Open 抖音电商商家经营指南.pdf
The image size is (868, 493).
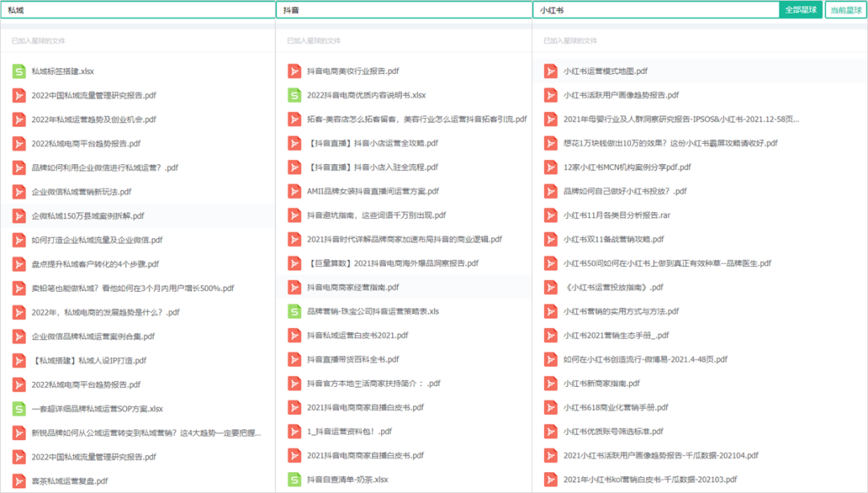[353, 287]
